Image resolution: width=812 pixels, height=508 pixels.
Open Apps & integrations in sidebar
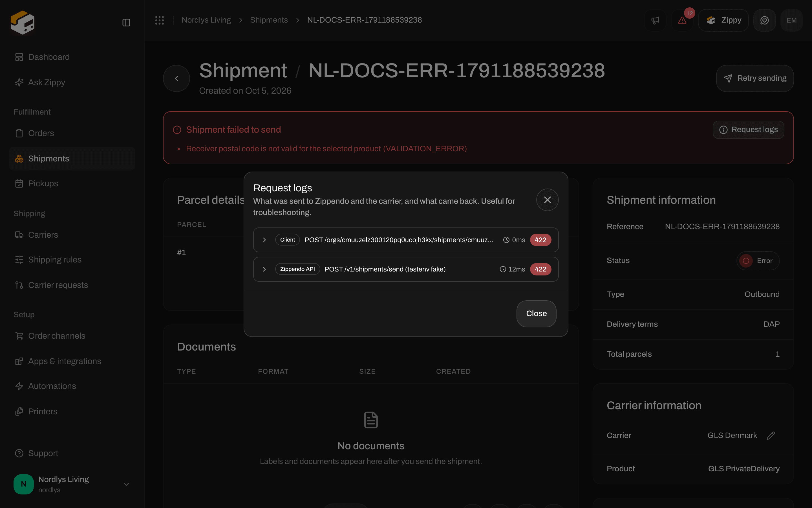click(72, 361)
